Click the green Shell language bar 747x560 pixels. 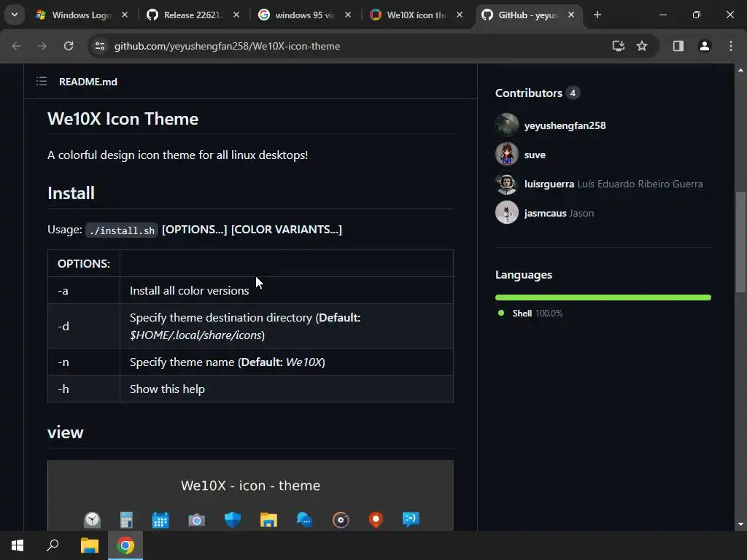tap(603, 297)
